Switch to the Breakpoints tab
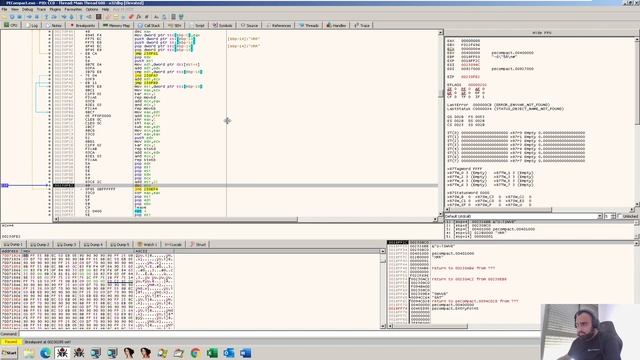Image resolution: width=640 pixels, height=360 pixels. point(82,25)
